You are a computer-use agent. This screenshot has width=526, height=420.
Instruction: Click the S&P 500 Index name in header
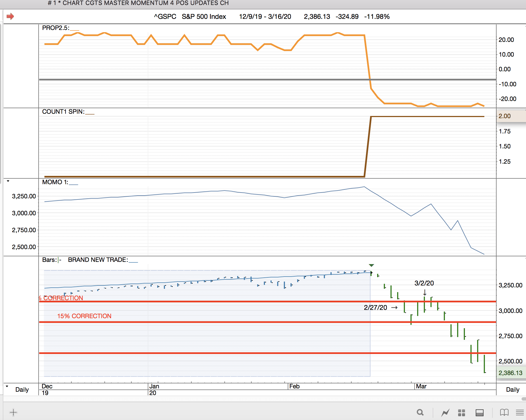pyautogui.click(x=204, y=17)
